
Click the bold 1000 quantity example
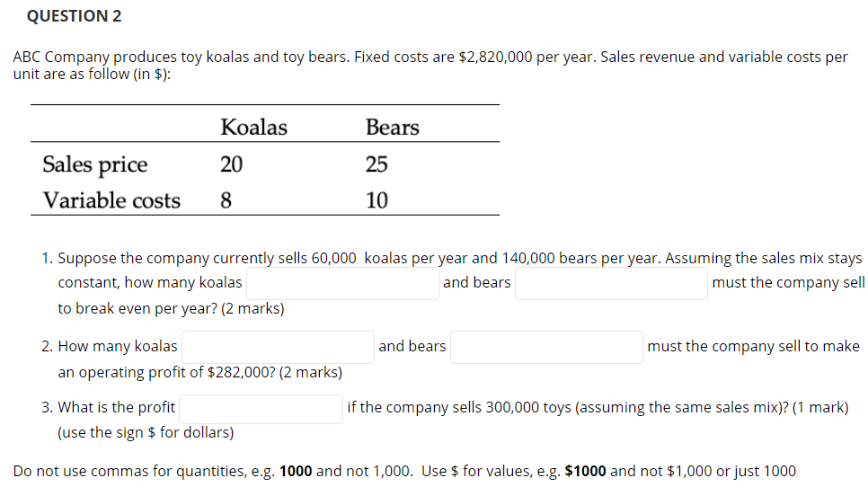(x=296, y=471)
